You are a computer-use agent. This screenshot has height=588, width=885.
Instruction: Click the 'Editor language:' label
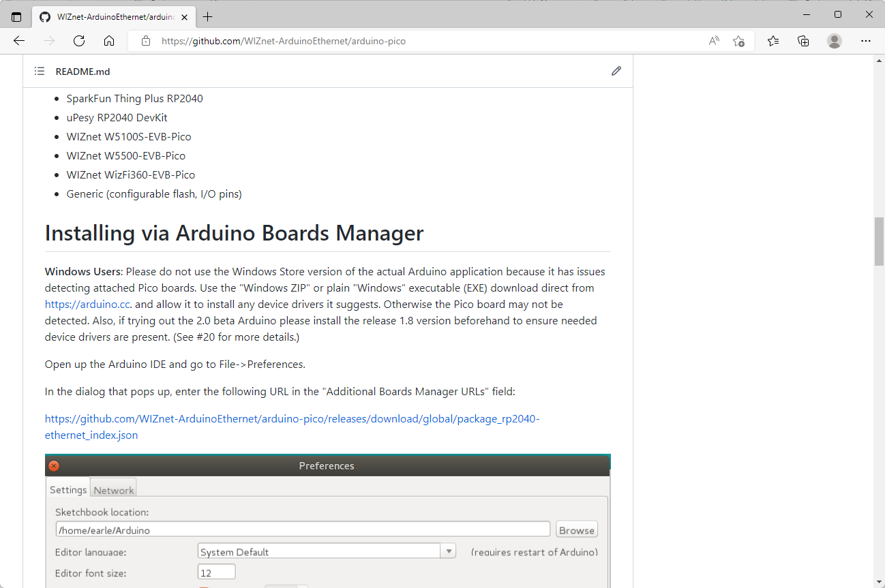pyautogui.click(x=91, y=552)
